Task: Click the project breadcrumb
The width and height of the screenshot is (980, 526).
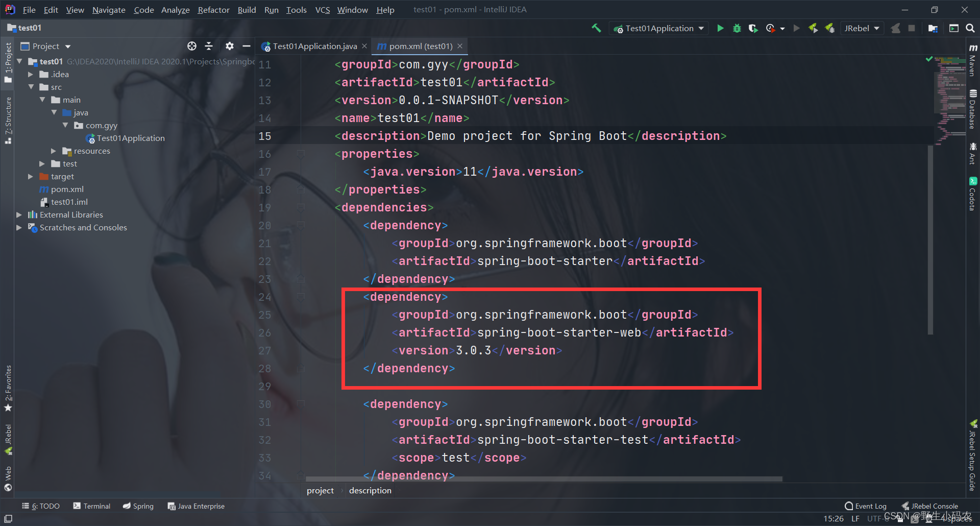Action: tap(320, 491)
